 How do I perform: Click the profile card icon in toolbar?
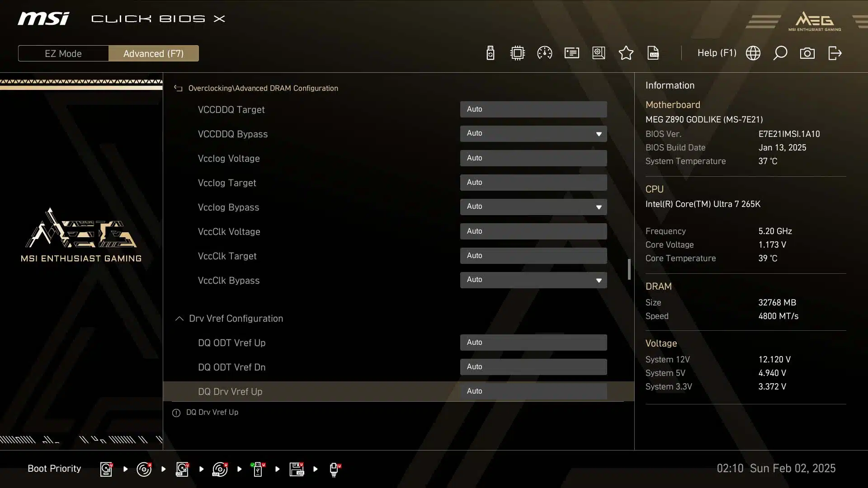point(572,53)
